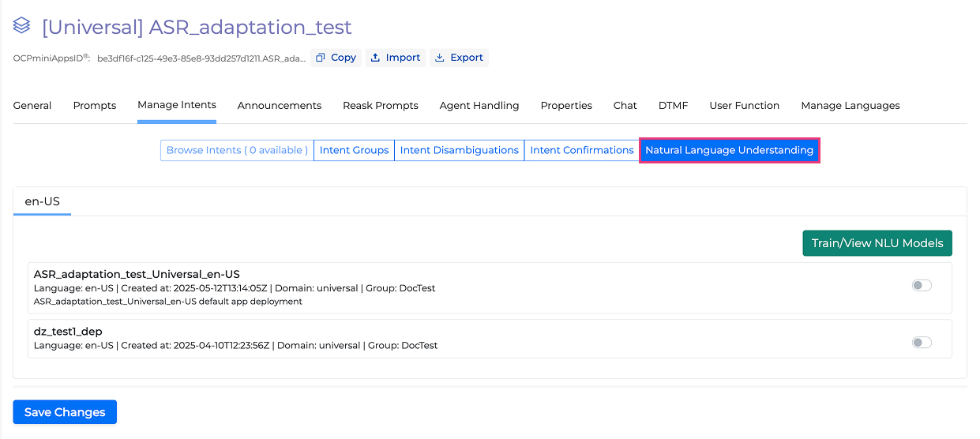Click Browse Intents sub-tab
Image resolution: width=980 pixels, height=439 pixels.
point(237,151)
